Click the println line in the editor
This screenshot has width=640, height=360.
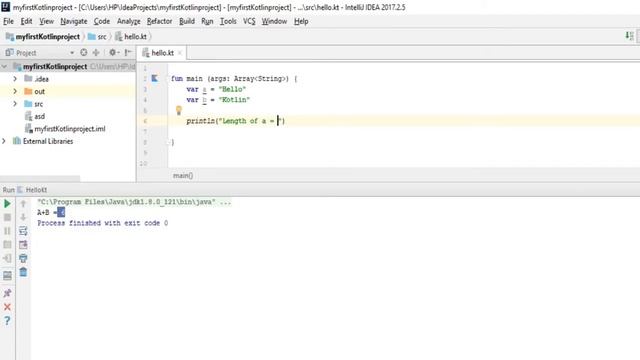point(236,121)
